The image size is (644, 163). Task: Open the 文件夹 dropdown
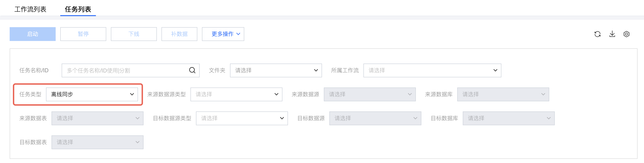pyautogui.click(x=276, y=70)
